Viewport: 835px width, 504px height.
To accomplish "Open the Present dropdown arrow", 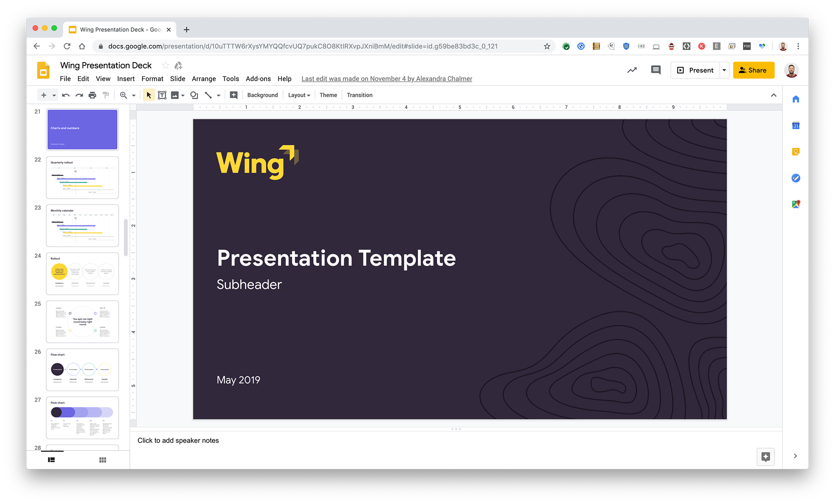I will tap(724, 70).
